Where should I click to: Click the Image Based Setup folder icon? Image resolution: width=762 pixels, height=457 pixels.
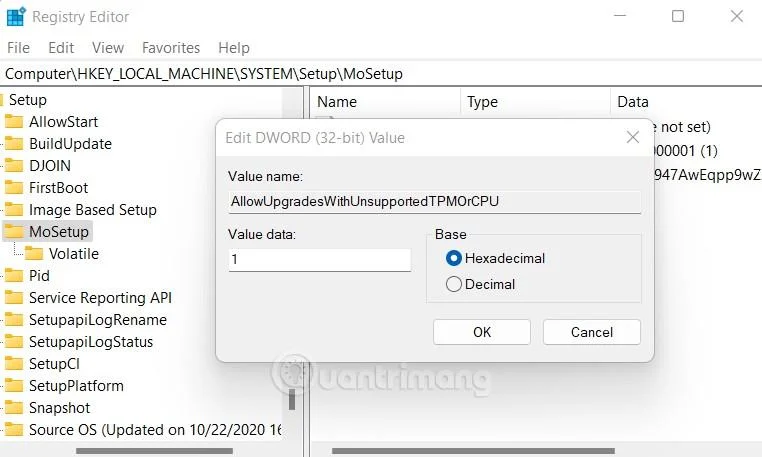click(x=14, y=210)
